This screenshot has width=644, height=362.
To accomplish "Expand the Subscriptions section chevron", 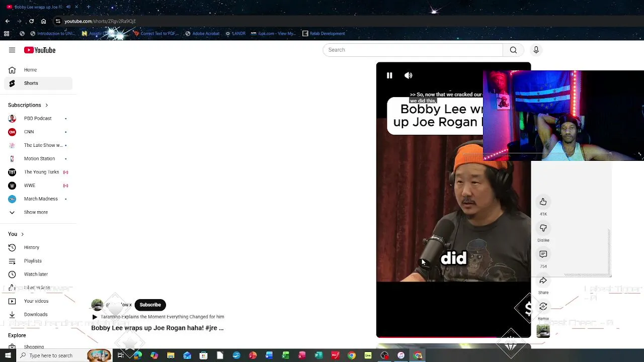I will pos(46,105).
